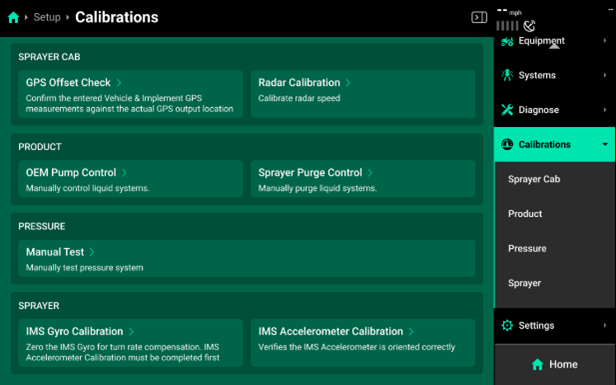The width and height of the screenshot is (616, 385).
Task: Click the tractor icon beside Equipment
Action: pyautogui.click(x=507, y=41)
